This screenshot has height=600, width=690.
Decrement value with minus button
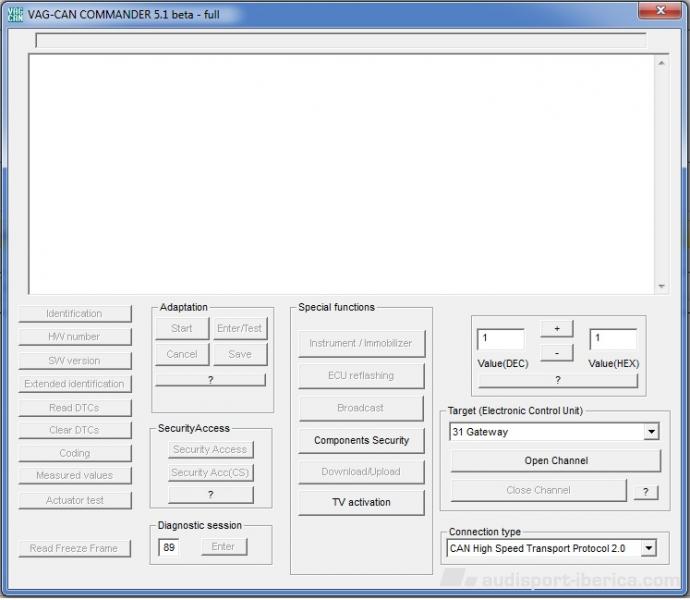coord(557,353)
